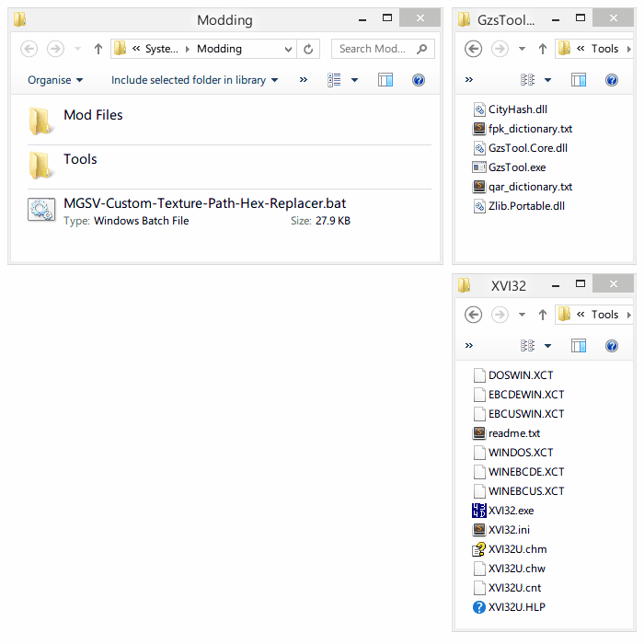Select XVI32U.chw file
The width and height of the screenshot is (644, 644).
(x=510, y=568)
